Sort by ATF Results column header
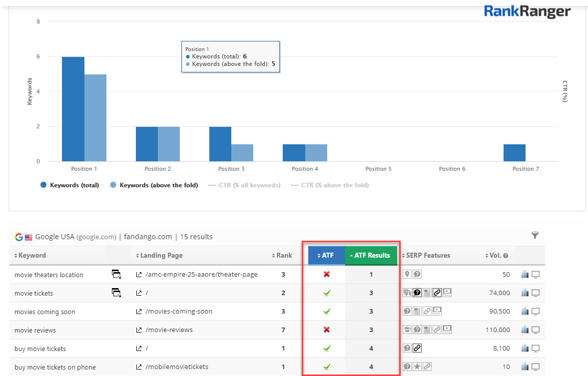 pos(371,255)
